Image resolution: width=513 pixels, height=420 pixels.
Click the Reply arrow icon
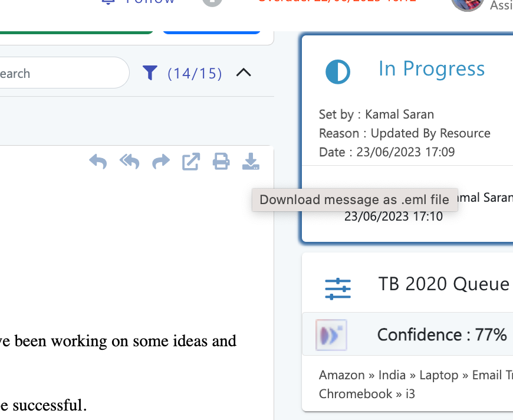pyautogui.click(x=98, y=161)
